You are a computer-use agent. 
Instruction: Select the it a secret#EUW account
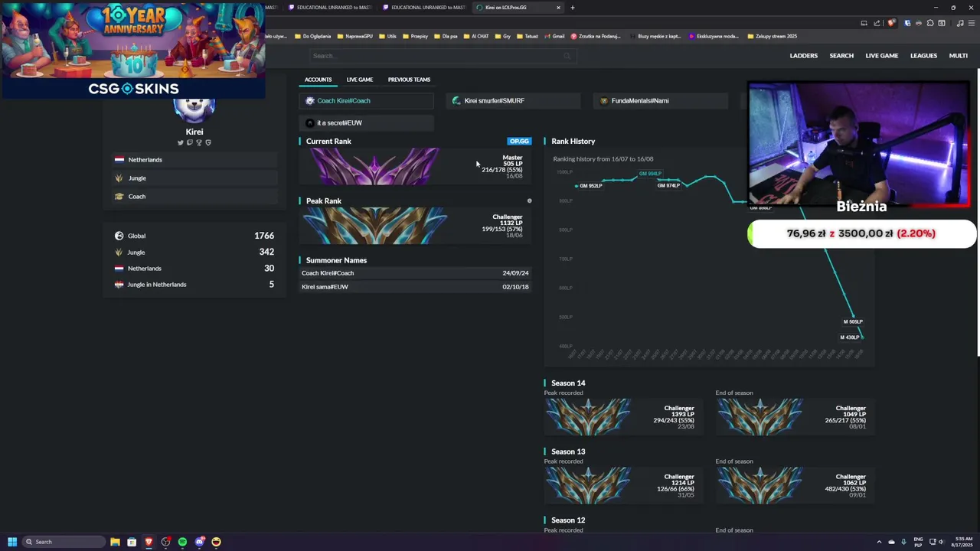tap(366, 122)
